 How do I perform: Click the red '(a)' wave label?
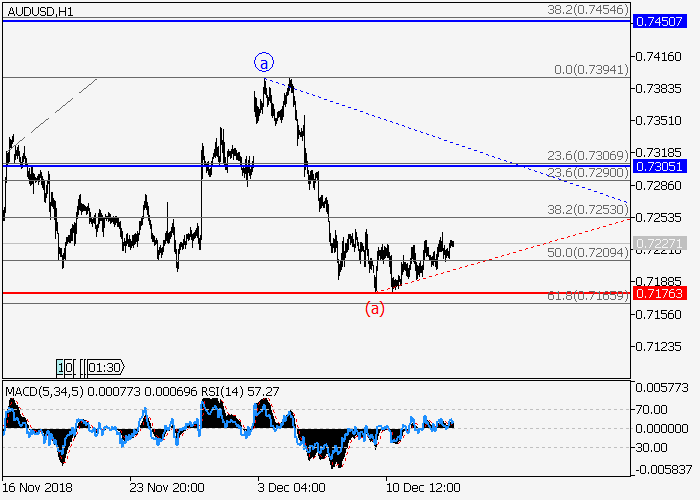coord(374,308)
